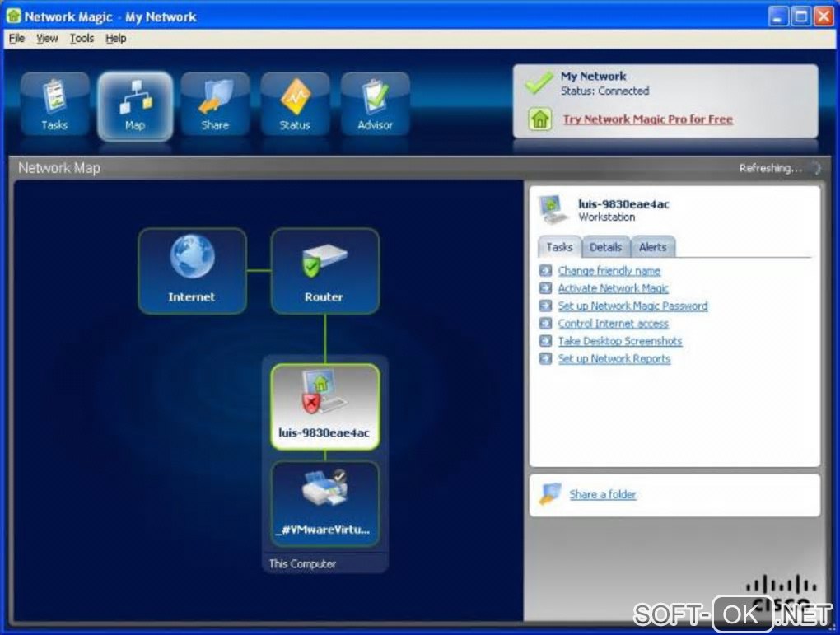Click Take Desktop Screenshots link
This screenshot has height=635, width=840.
[620, 341]
